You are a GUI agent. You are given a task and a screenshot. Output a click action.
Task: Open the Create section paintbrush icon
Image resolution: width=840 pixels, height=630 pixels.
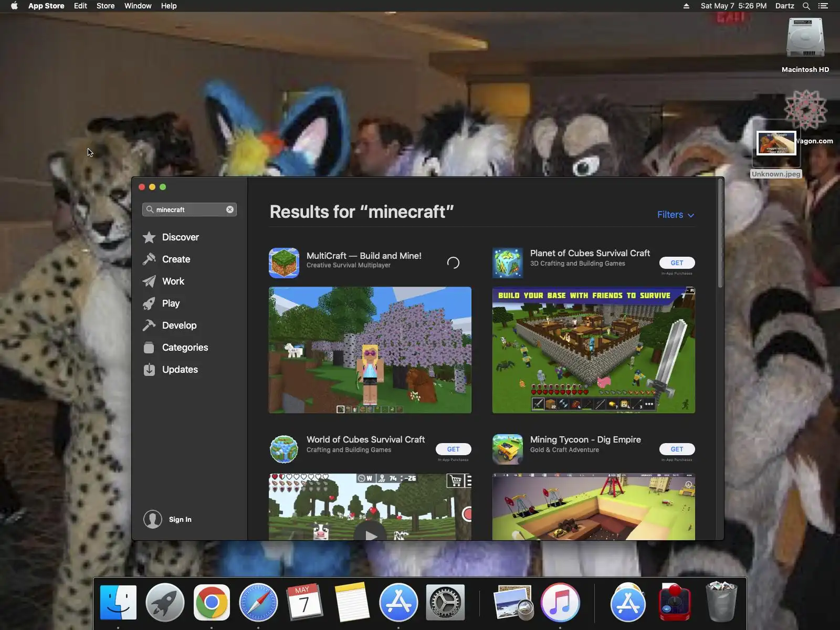pos(149,259)
